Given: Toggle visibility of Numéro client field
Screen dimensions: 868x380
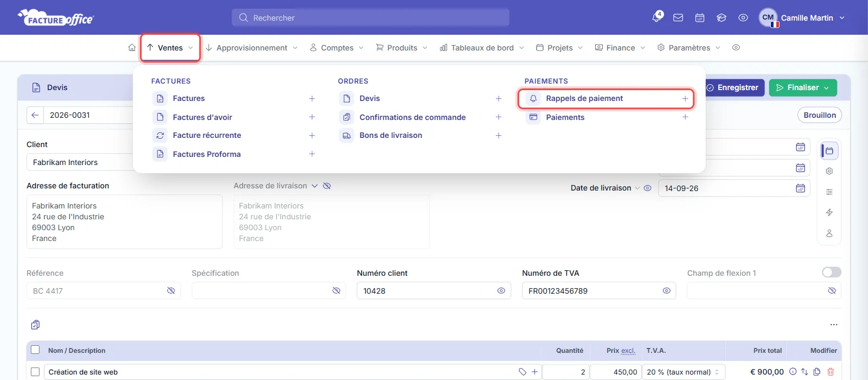Looking at the screenshot, I should [x=501, y=291].
